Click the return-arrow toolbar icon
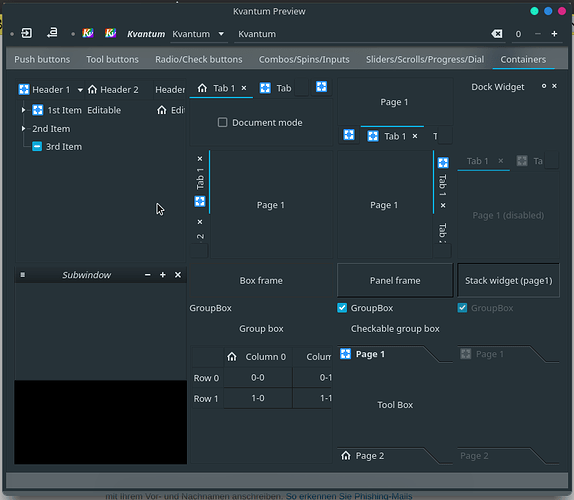Image resolution: width=574 pixels, height=500 pixels. click(52, 33)
